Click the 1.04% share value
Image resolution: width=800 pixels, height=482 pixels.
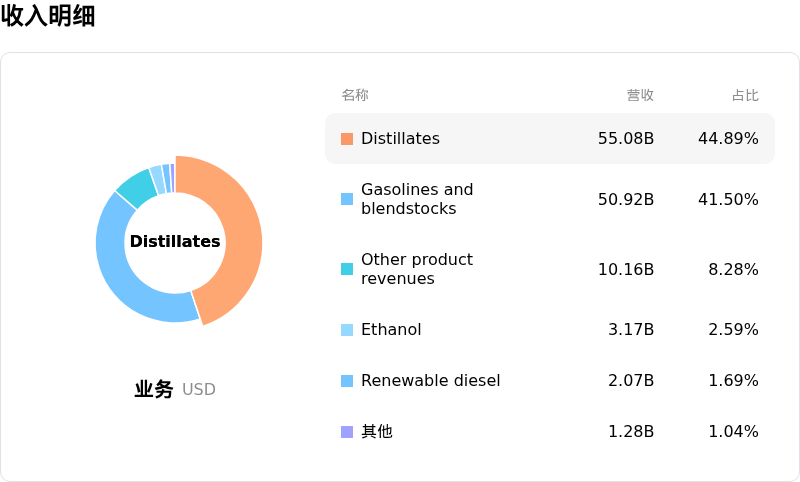[733, 432]
